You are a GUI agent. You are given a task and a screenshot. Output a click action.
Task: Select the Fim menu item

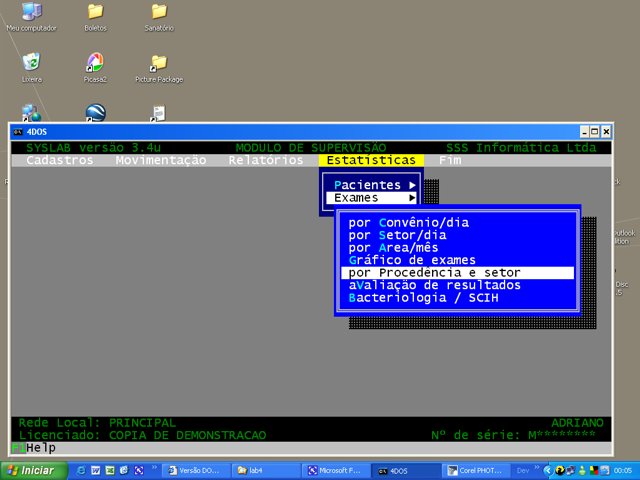450,160
